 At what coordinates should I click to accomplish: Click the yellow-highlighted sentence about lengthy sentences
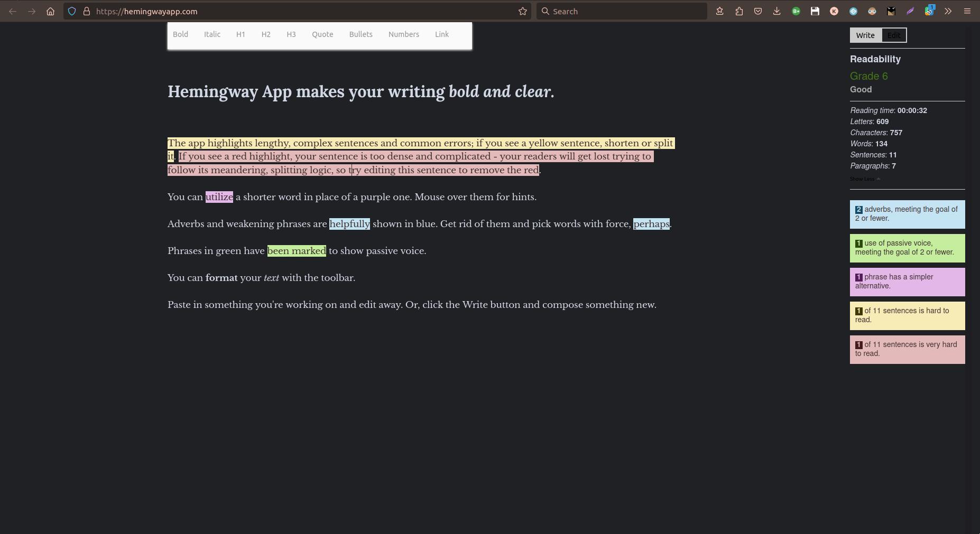click(x=420, y=143)
